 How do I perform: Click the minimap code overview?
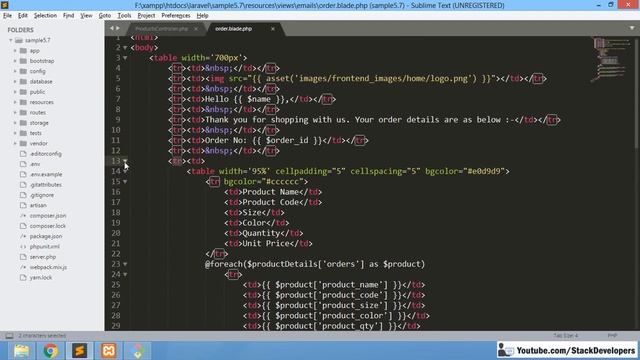tap(611, 59)
